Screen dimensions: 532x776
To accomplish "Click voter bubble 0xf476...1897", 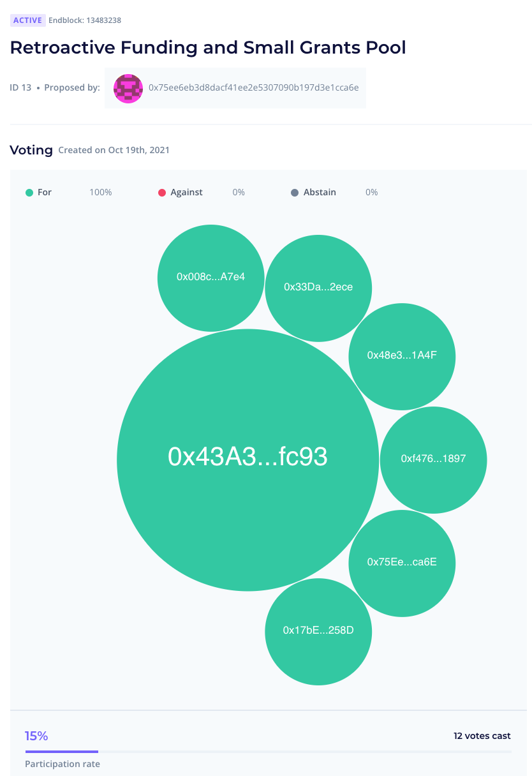I will 433,459.
